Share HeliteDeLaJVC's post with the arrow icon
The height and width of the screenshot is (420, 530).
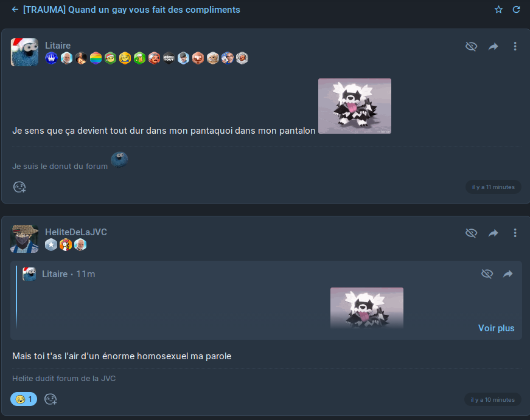click(493, 233)
